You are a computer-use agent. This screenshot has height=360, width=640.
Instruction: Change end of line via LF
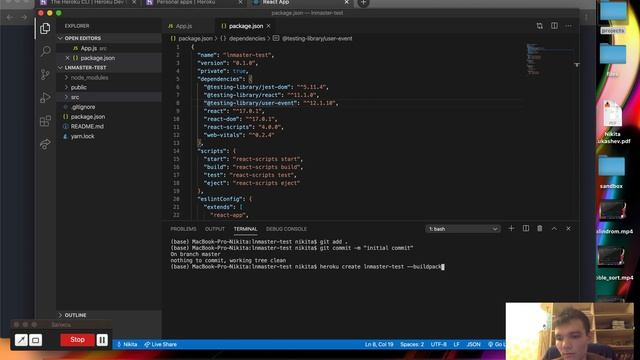[x=456, y=344]
